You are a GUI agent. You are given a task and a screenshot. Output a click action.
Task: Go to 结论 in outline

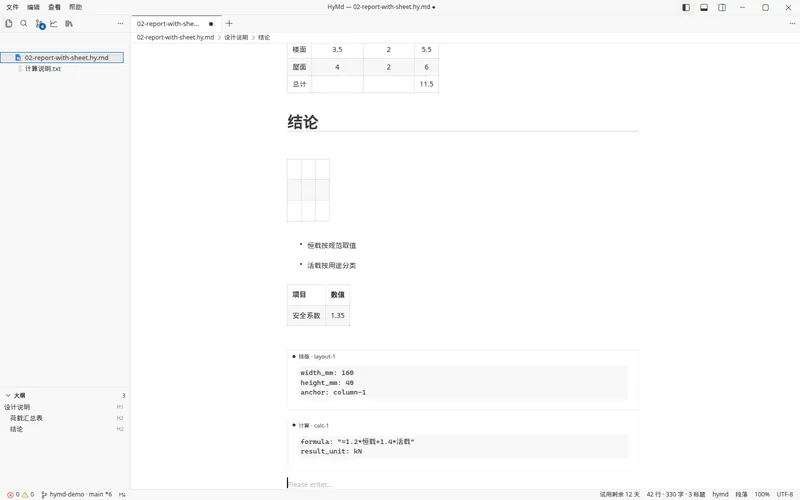tap(16, 429)
